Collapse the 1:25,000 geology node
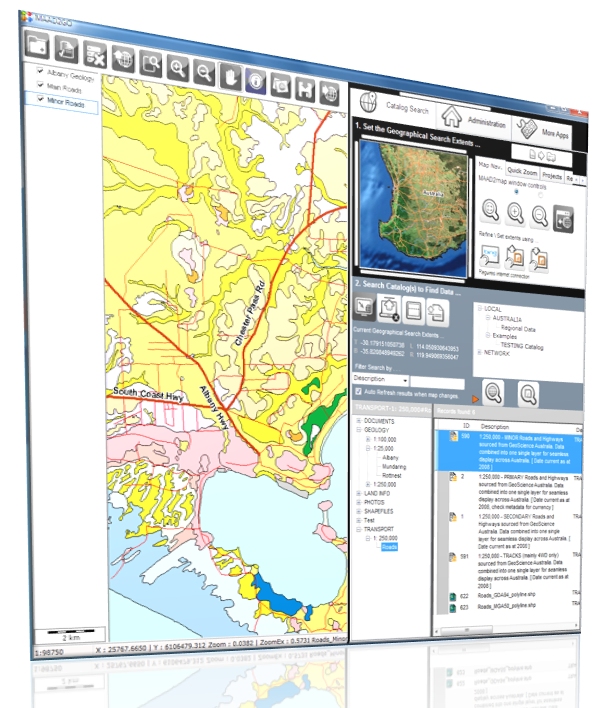 coord(367,448)
